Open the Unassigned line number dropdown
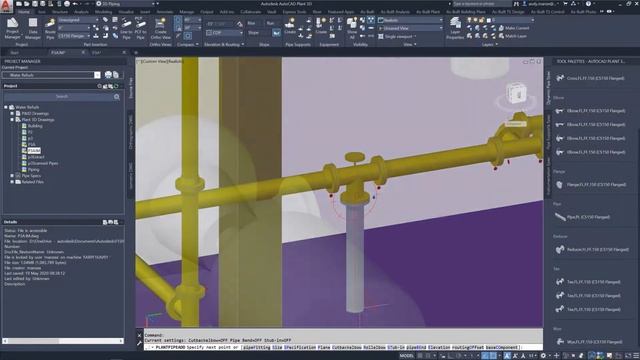Image resolution: width=640 pixels, height=360 pixels. (x=78, y=20)
